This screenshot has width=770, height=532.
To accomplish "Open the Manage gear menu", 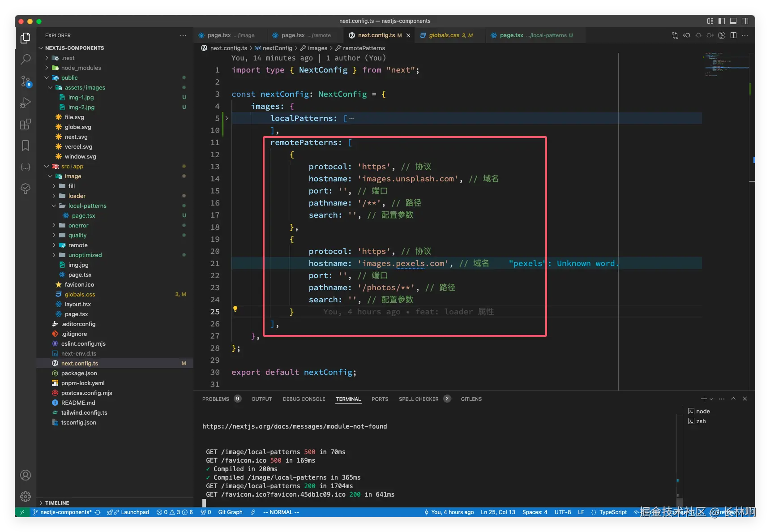I will 26,496.
